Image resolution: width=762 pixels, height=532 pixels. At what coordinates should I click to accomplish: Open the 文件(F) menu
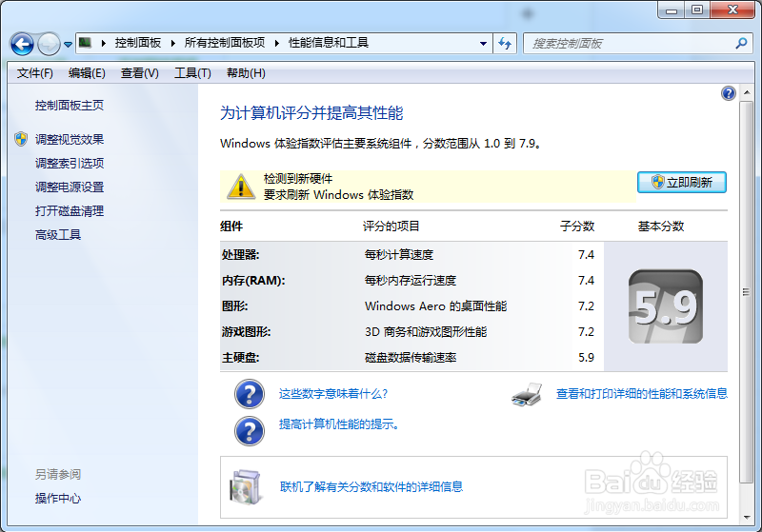pos(34,73)
